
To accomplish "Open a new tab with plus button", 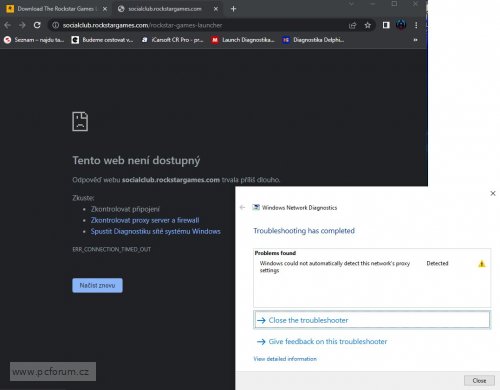I will (x=233, y=9).
